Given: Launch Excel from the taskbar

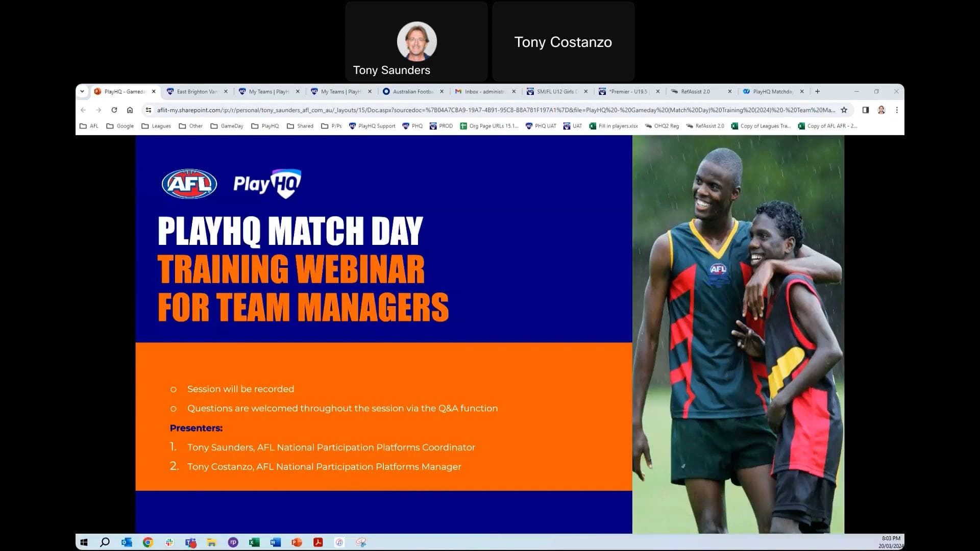Looking at the screenshot, I should [254, 542].
